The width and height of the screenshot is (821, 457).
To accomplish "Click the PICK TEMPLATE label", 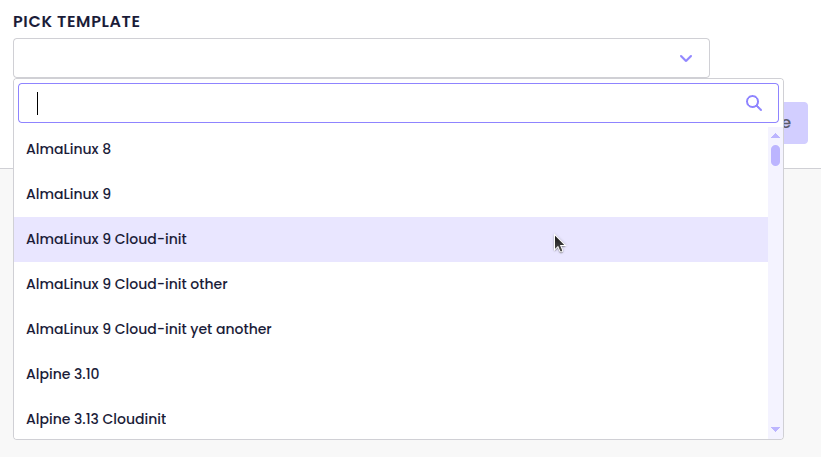I will click(76, 21).
